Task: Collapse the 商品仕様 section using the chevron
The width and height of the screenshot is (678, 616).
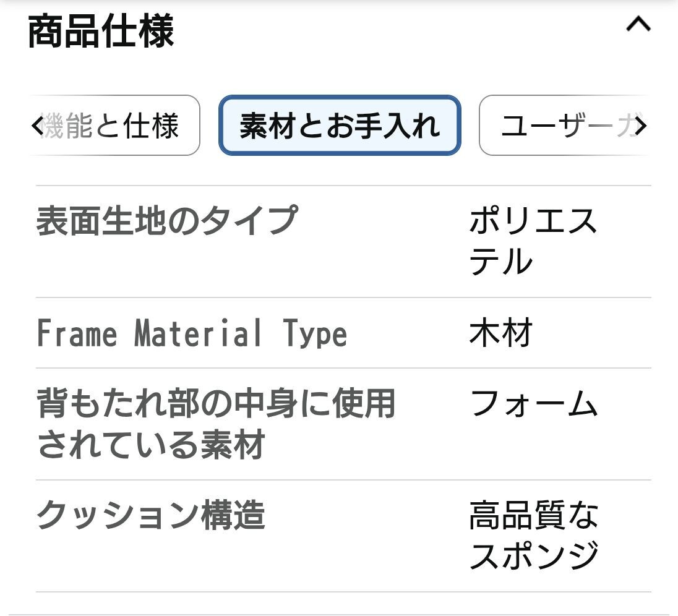Action: point(639,25)
